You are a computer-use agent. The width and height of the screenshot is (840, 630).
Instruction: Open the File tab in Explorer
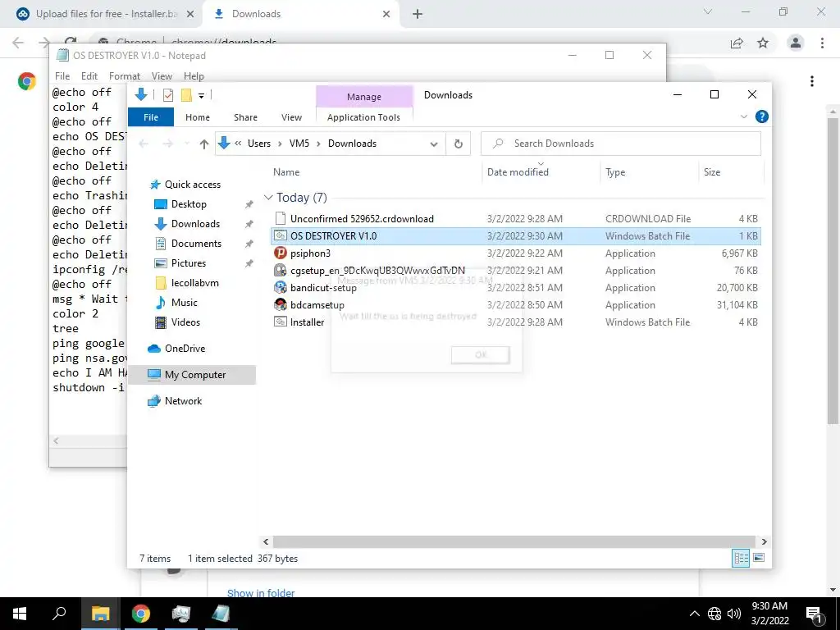pos(151,117)
